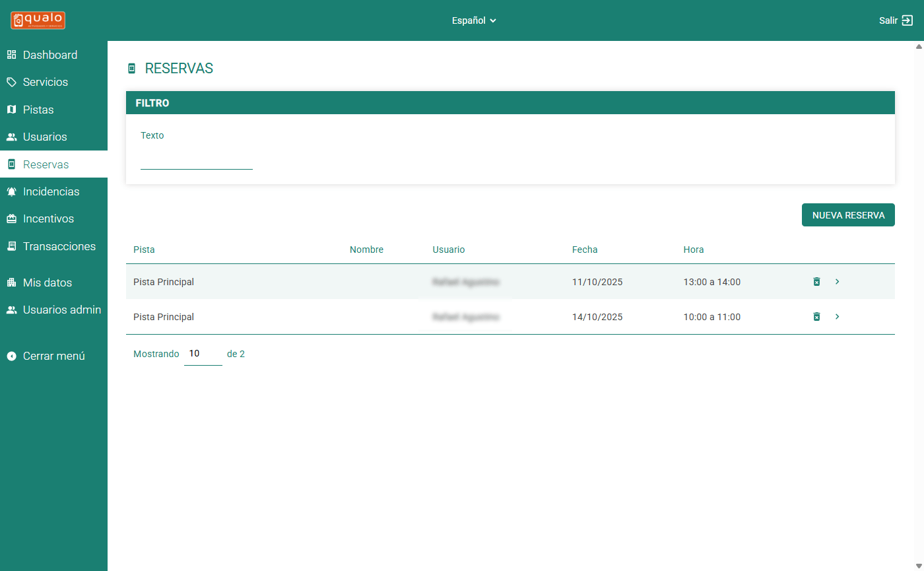Click the Qualo logo in header

point(38,20)
